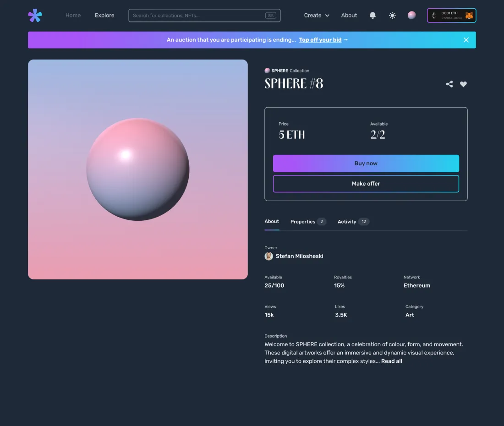The height and width of the screenshot is (426, 504).
Task: Click the Properties count badge 2
Action: (x=322, y=222)
